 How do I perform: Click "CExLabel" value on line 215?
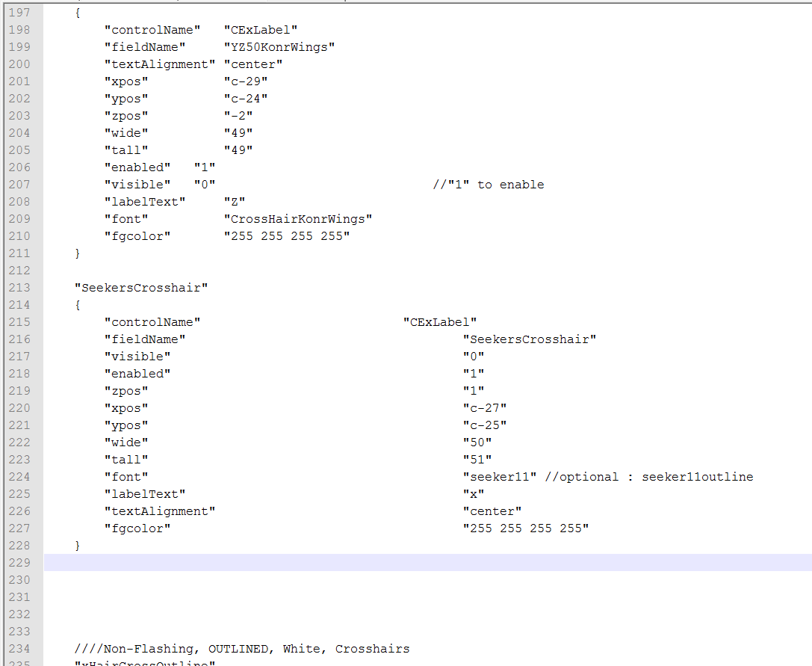(x=440, y=322)
